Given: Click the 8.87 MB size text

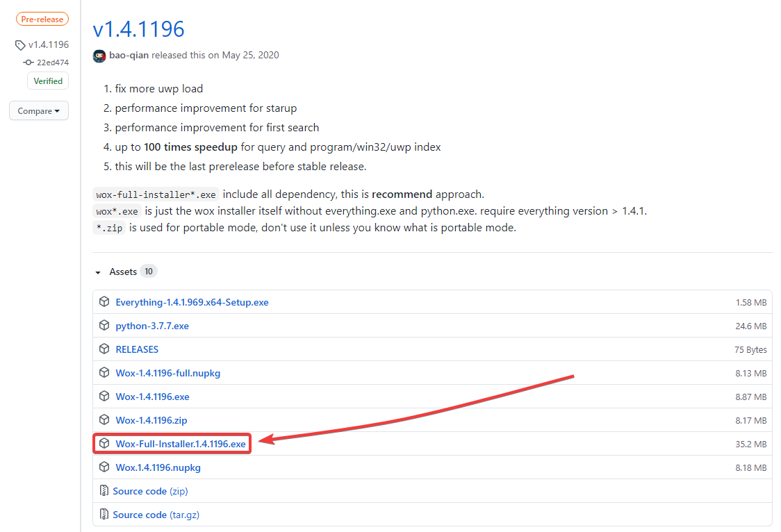Looking at the screenshot, I should pos(750,397).
